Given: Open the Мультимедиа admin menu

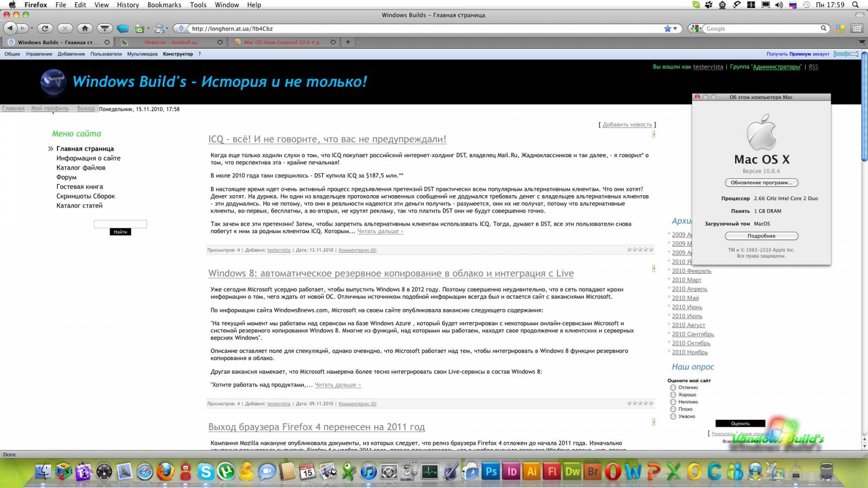Looking at the screenshot, I should click(x=142, y=54).
